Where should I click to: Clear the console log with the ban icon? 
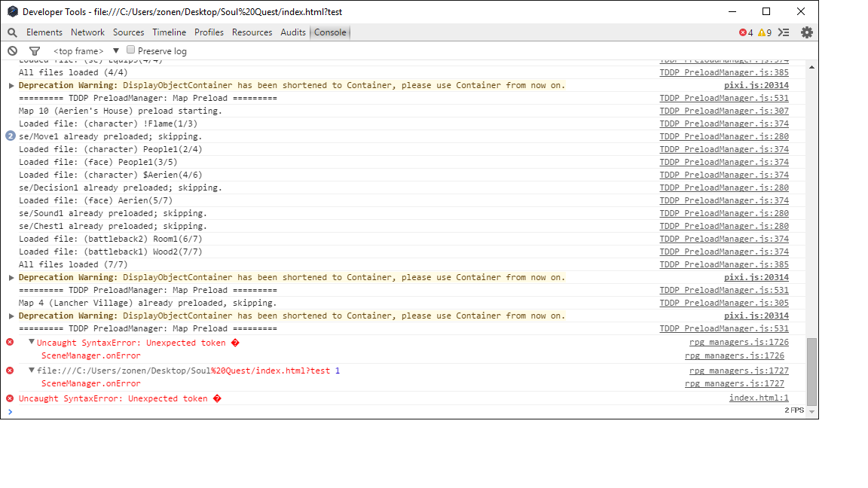pos(12,51)
